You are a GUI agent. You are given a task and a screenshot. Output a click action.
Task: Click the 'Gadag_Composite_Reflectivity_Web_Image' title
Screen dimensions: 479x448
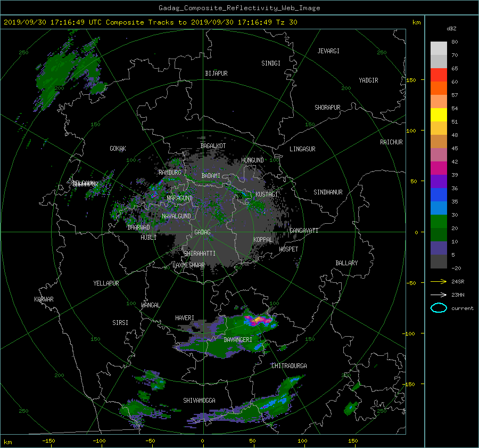[x=239, y=8]
